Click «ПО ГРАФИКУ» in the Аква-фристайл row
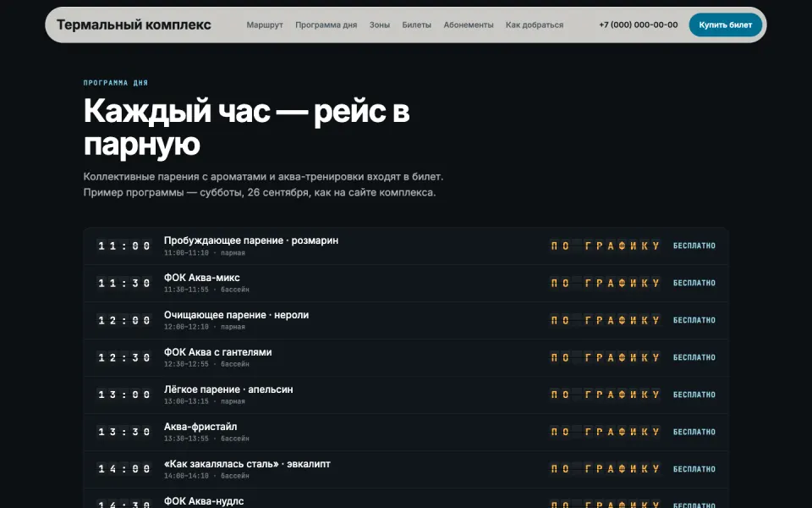The image size is (812, 508). pos(605,432)
